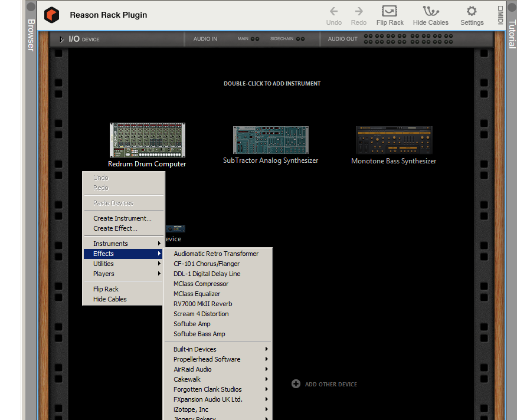Image resolution: width=517 pixels, height=420 pixels.
Task: Expand FXpansion Audio UK Ltd. submenu
Action: [x=218, y=399]
